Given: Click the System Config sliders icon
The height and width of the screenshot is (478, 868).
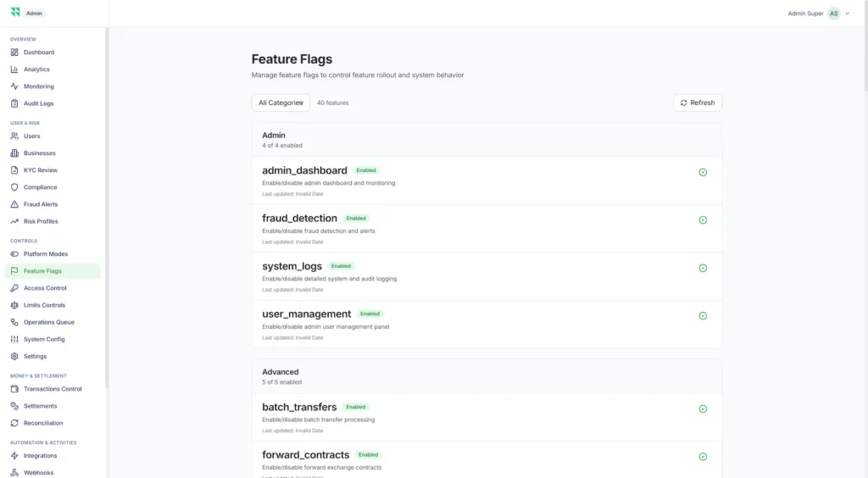Looking at the screenshot, I should click(14, 339).
